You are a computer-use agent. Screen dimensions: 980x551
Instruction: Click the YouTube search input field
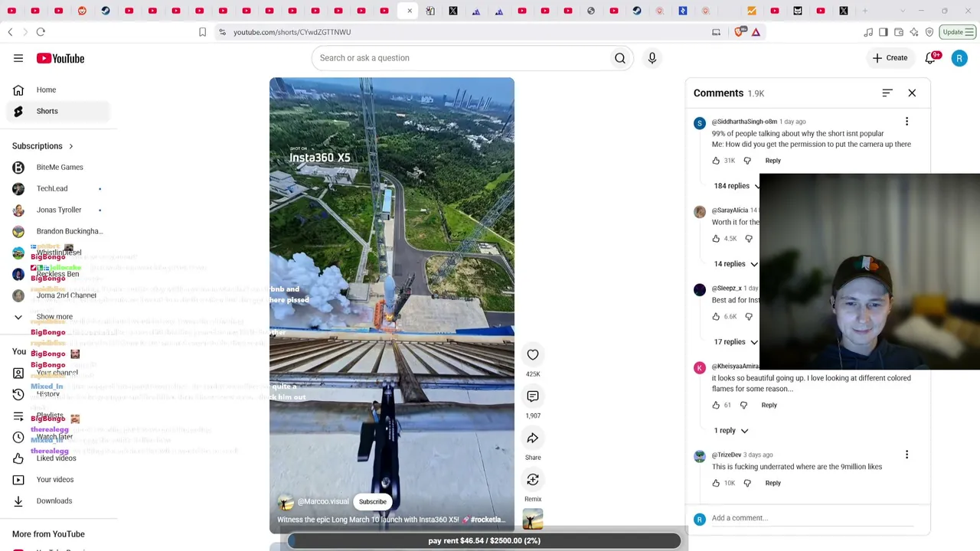459,58
